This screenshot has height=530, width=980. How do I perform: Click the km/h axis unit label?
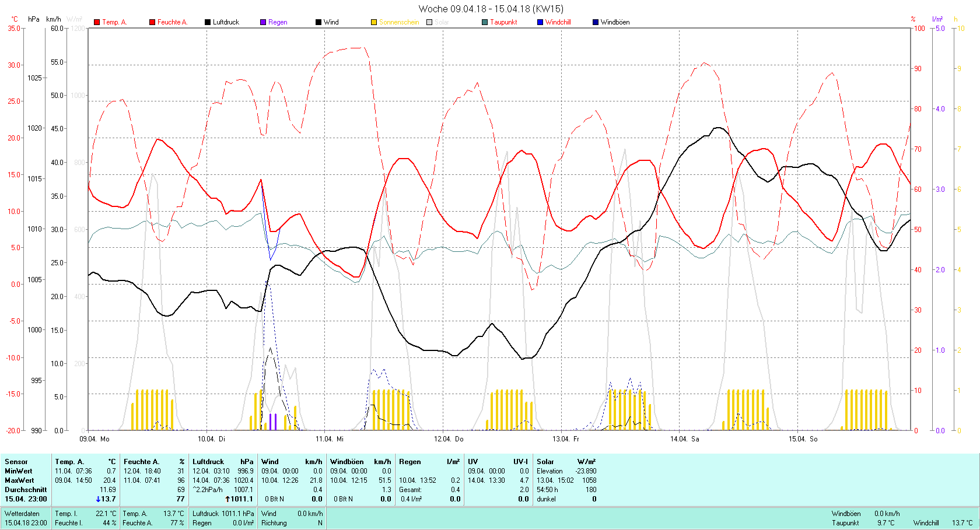[x=54, y=19]
